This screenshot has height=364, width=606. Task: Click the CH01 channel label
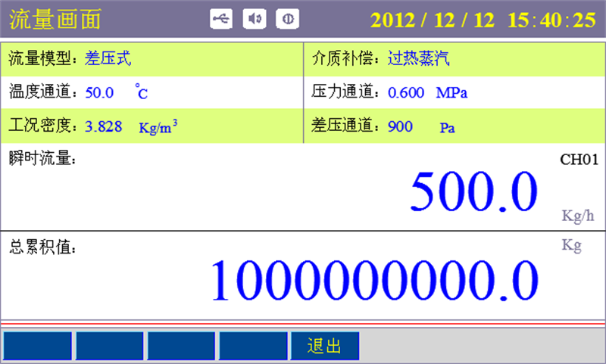tap(579, 160)
